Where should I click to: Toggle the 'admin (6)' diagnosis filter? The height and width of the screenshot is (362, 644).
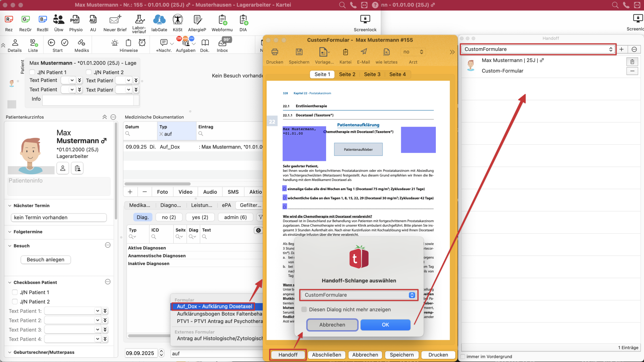pyautogui.click(x=236, y=217)
